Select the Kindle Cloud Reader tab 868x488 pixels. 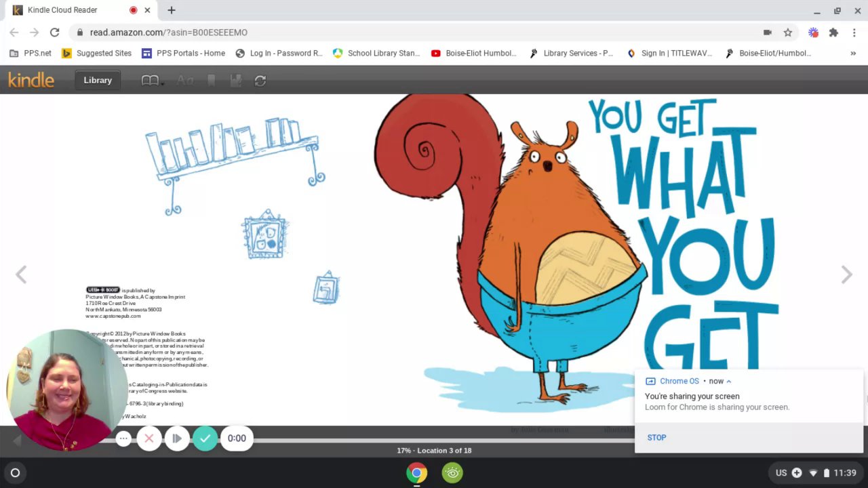[80, 10]
